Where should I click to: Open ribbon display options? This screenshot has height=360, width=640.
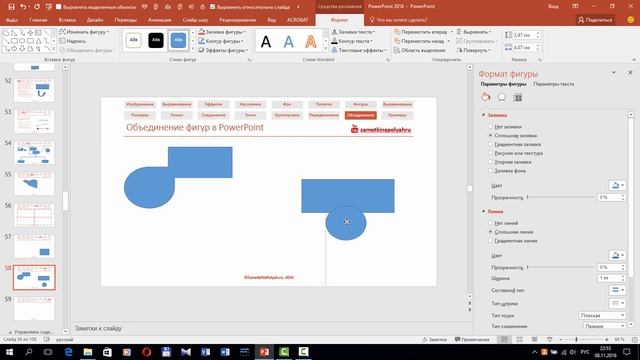point(575,7)
